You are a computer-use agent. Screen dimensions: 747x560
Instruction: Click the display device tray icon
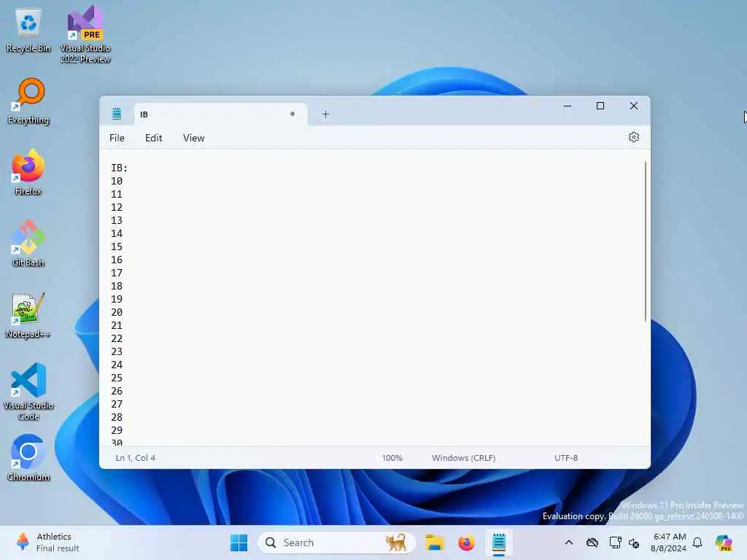[x=615, y=542]
